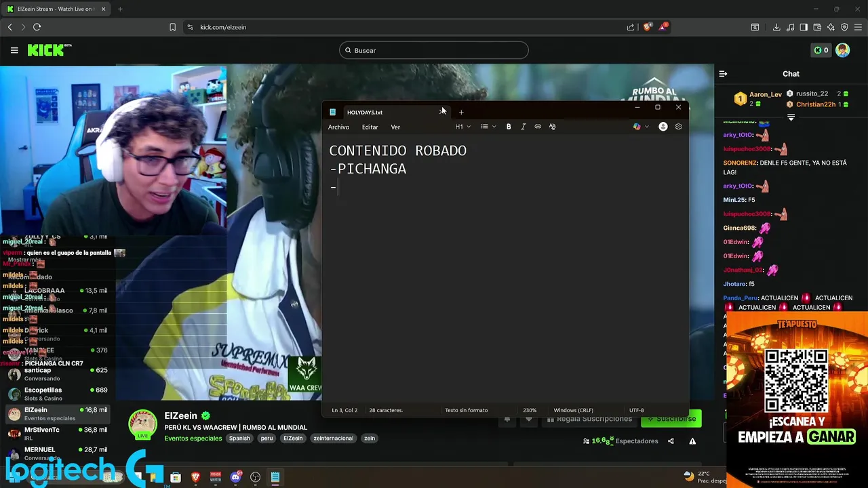Screen dimensions: 868x488
Task: Select Escopetillas in the sidebar
Action: [58, 394]
